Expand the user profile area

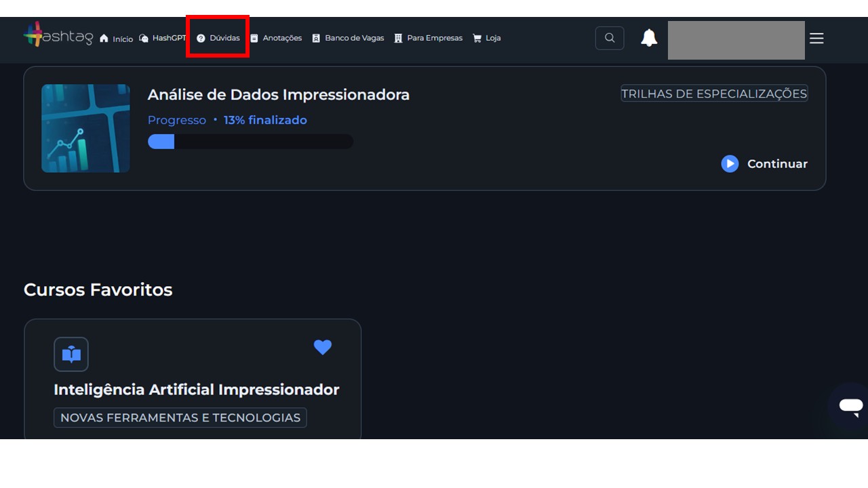point(736,40)
